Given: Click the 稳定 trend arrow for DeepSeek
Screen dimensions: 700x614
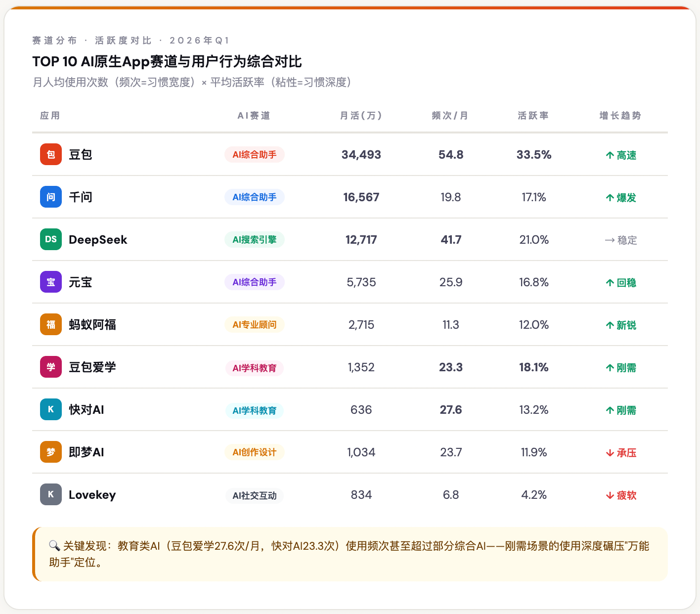Looking at the screenshot, I should (x=621, y=240).
